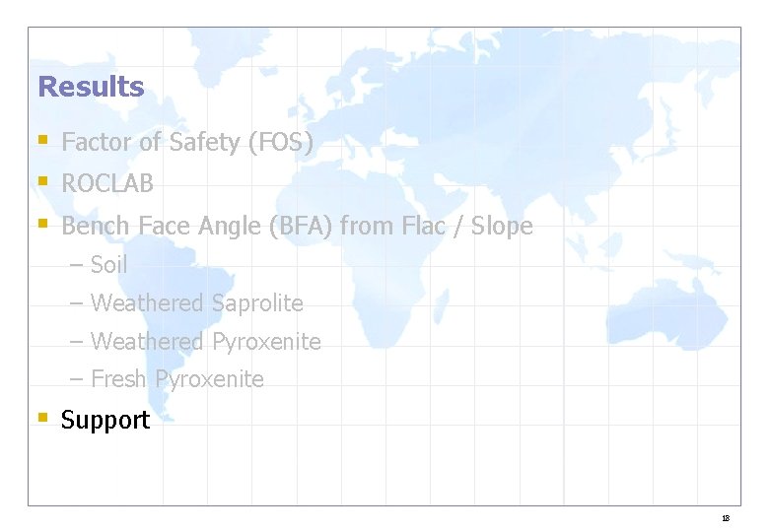Click the Weathered Pyroxenite sub-item
The height and width of the screenshot is (532, 769).
coord(205,342)
